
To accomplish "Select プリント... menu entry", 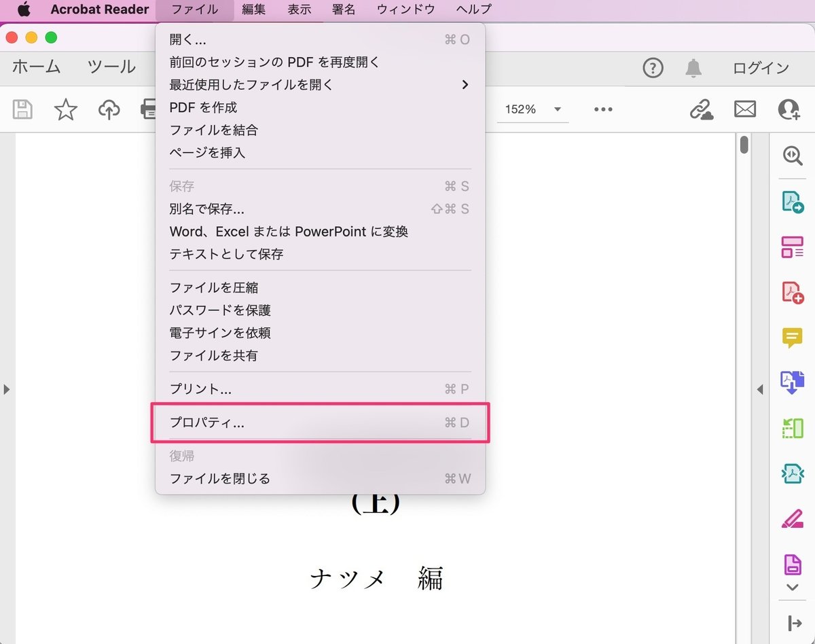I will pos(320,389).
